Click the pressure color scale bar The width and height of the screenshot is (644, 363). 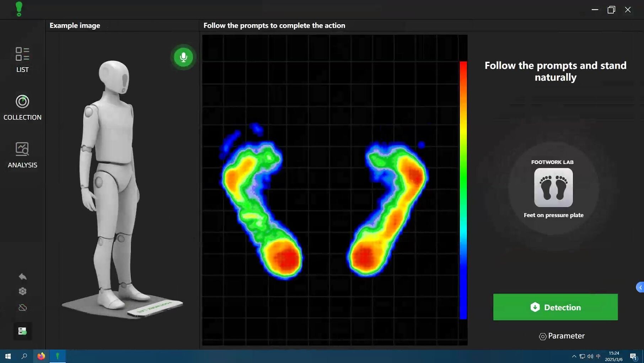pos(463,190)
